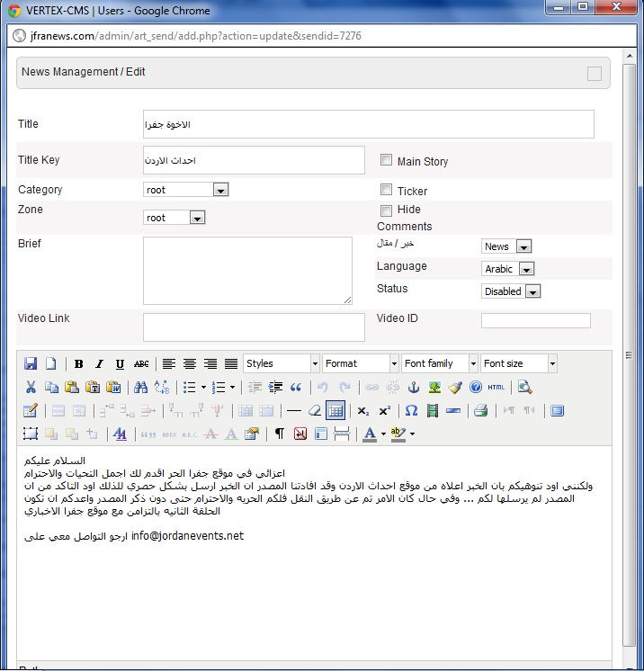
Task: Click the Save icon in editor toolbar
Action: tap(31, 363)
